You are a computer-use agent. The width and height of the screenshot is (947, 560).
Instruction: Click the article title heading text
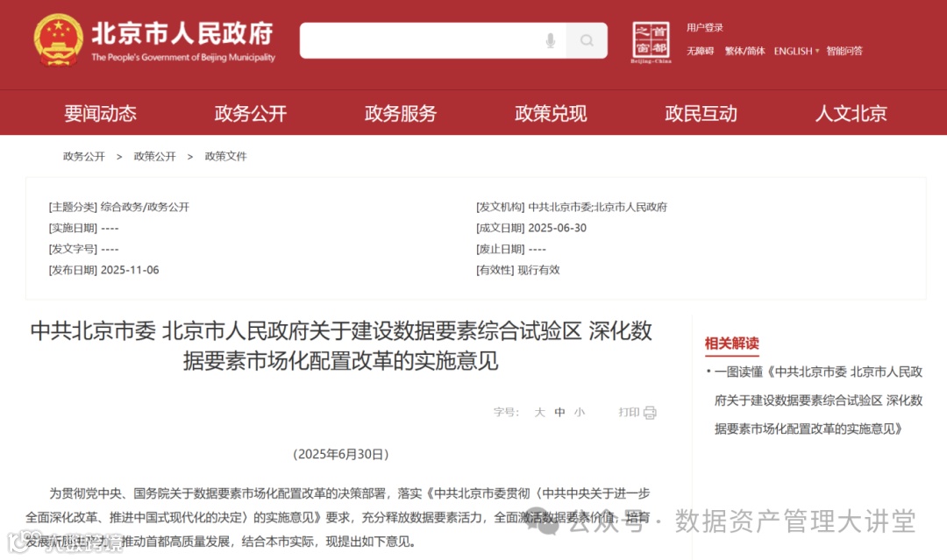(x=341, y=346)
